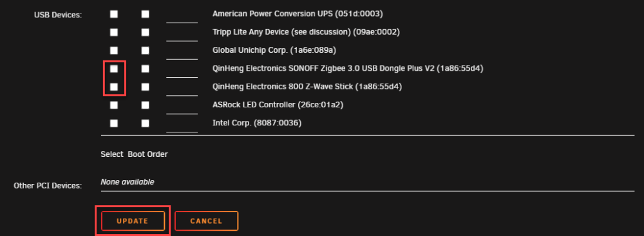Check Select box for SONOFF Zigbee 3.0 Dongle
The image size is (644, 236).
click(x=114, y=69)
